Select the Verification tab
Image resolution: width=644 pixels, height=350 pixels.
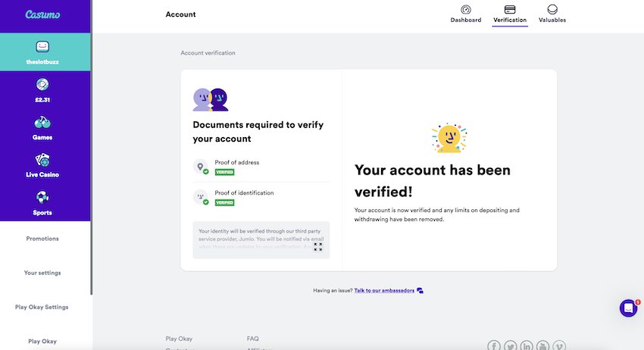510,14
